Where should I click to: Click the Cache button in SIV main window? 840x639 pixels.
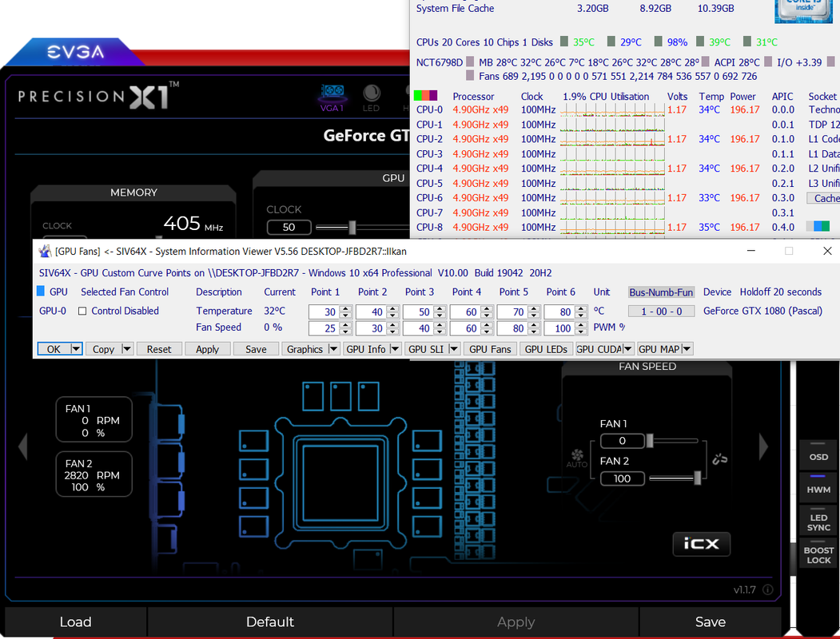[x=825, y=199]
